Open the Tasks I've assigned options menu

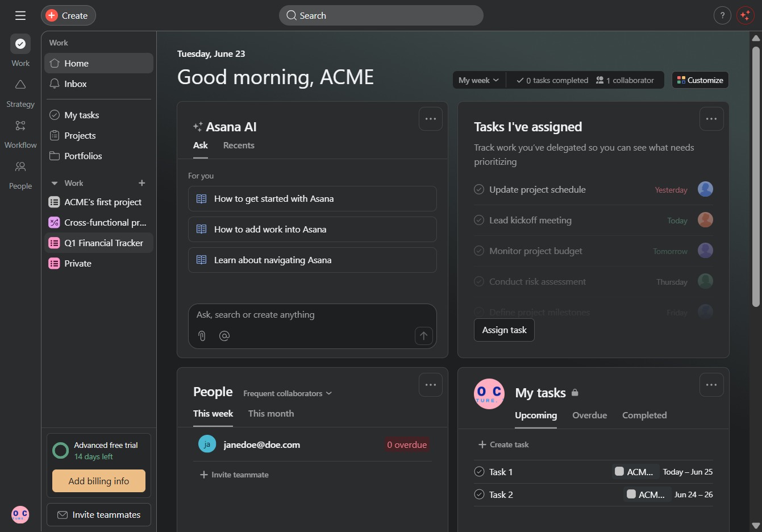(711, 119)
